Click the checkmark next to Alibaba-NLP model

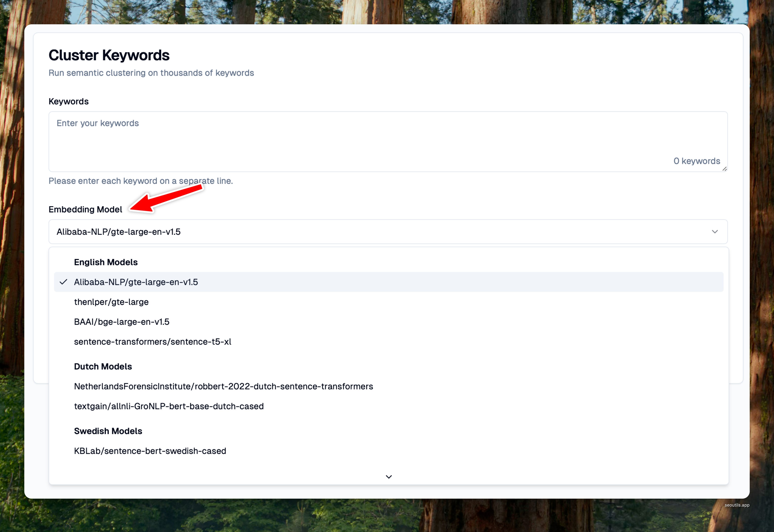pyautogui.click(x=63, y=282)
